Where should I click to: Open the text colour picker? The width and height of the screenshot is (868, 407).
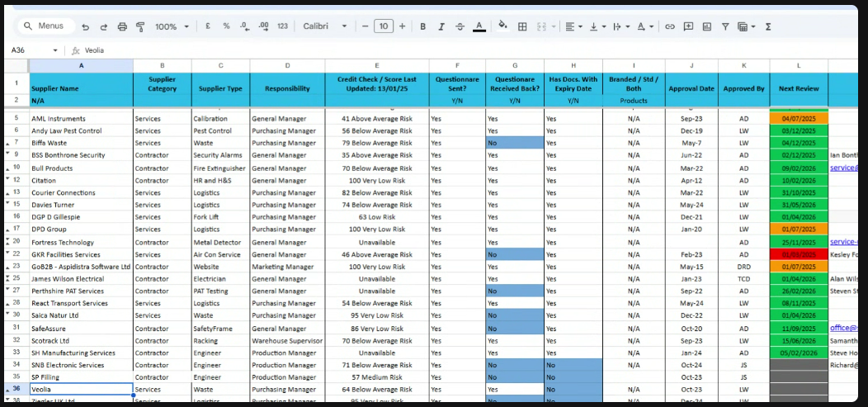tap(479, 26)
